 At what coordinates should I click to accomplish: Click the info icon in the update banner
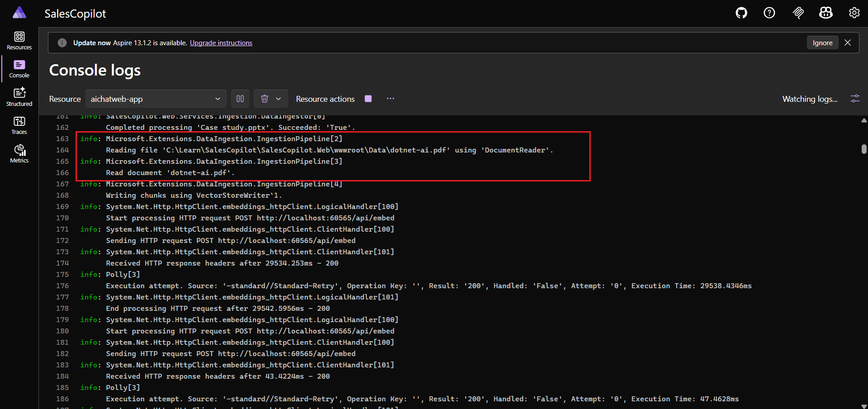tap(62, 43)
